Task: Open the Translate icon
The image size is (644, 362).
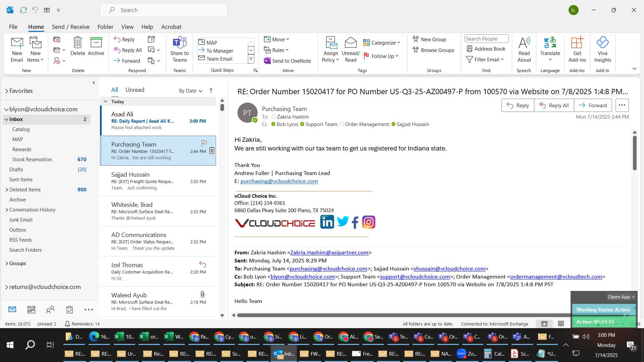Action: point(550,50)
